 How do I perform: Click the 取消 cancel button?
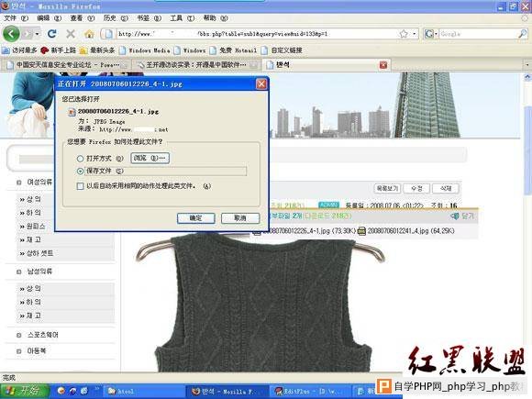[x=240, y=218]
